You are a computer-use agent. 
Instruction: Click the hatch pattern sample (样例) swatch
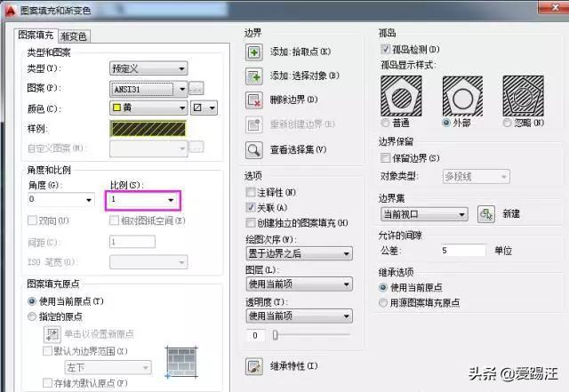[148, 129]
